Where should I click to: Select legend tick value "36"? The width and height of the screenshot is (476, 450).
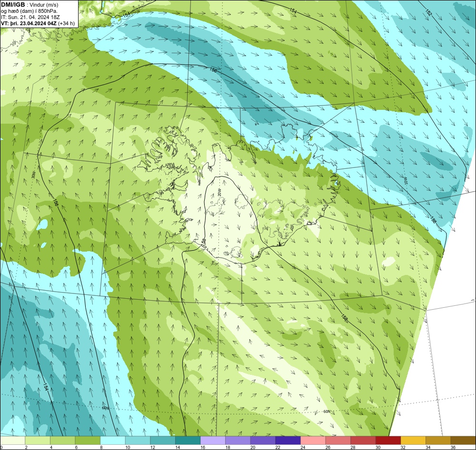tap(453, 447)
